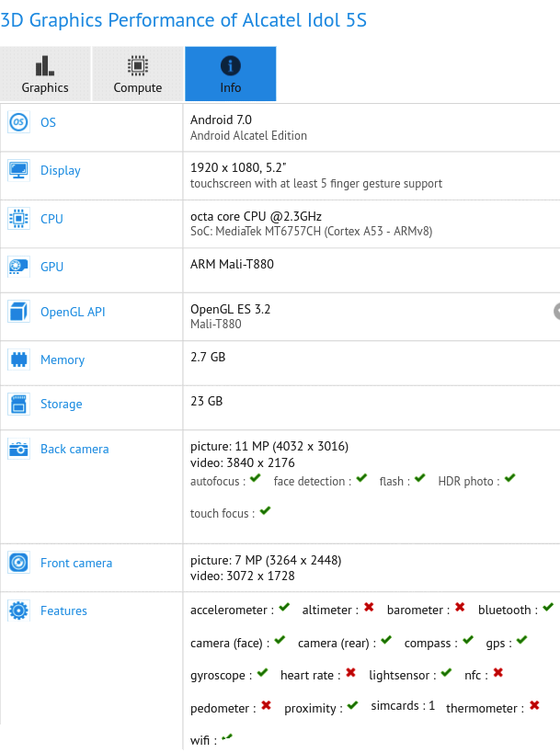Open the Features label link
The width and height of the screenshot is (560, 753).
[63, 610]
